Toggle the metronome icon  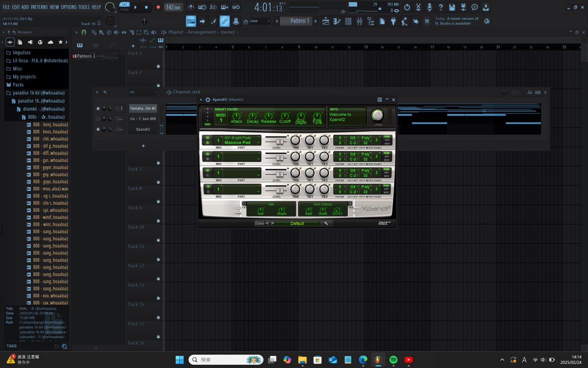coord(191,7)
